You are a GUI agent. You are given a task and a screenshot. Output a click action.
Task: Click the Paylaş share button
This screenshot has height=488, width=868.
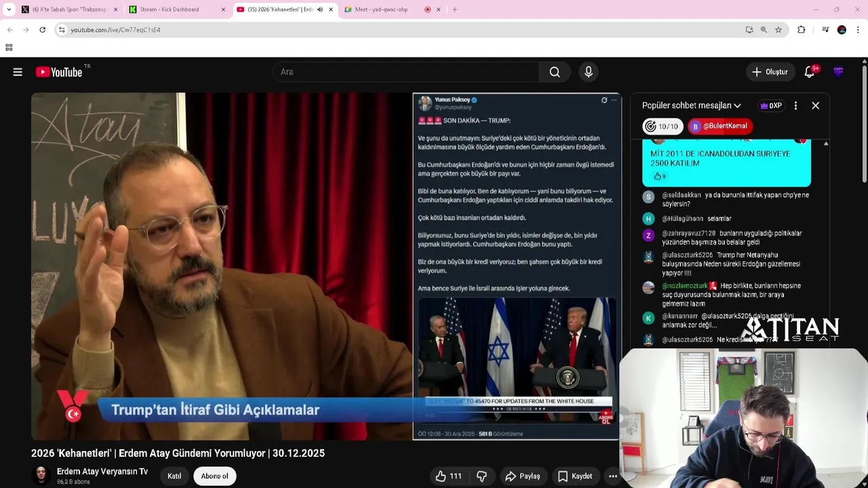point(522,476)
